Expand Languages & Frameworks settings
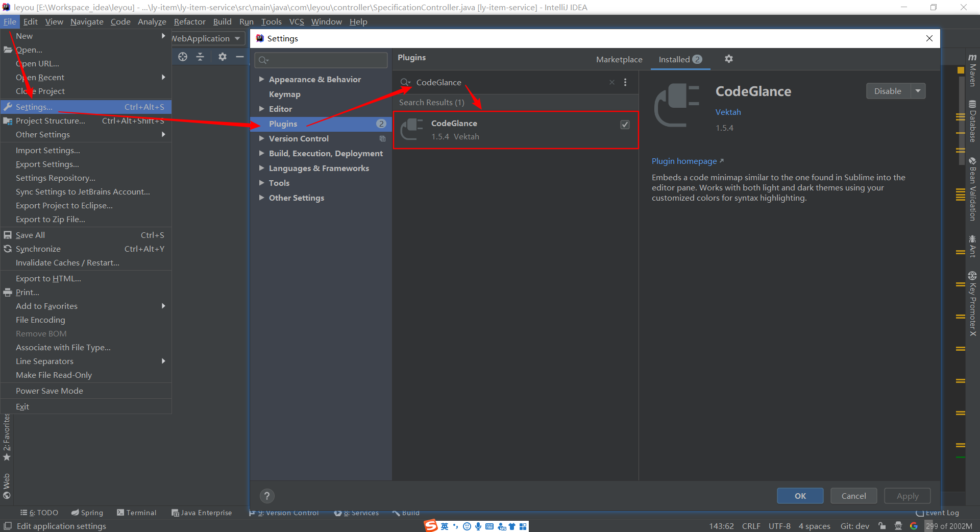 click(x=261, y=168)
